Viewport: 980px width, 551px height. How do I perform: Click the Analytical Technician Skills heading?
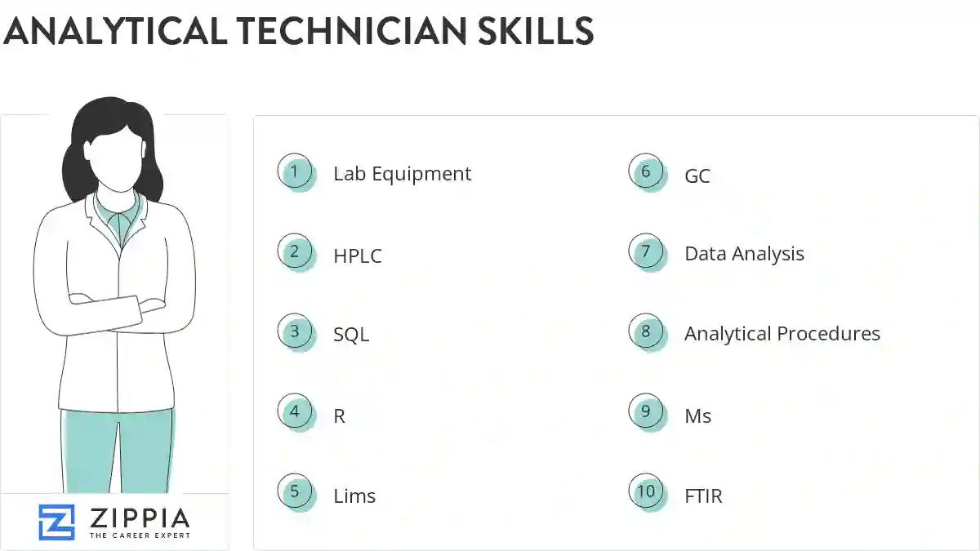point(298,31)
